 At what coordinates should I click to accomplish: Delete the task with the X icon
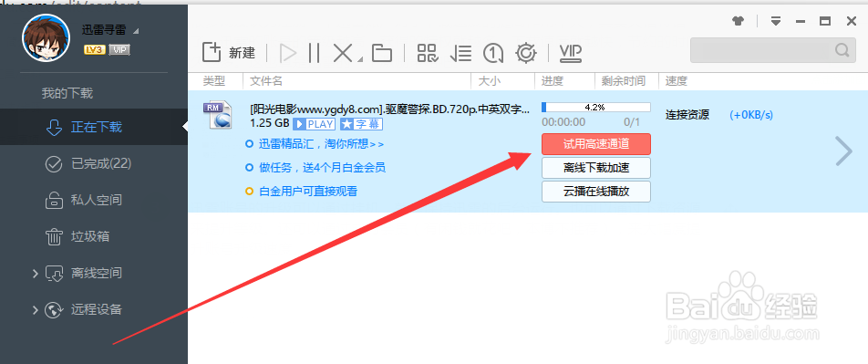343,53
